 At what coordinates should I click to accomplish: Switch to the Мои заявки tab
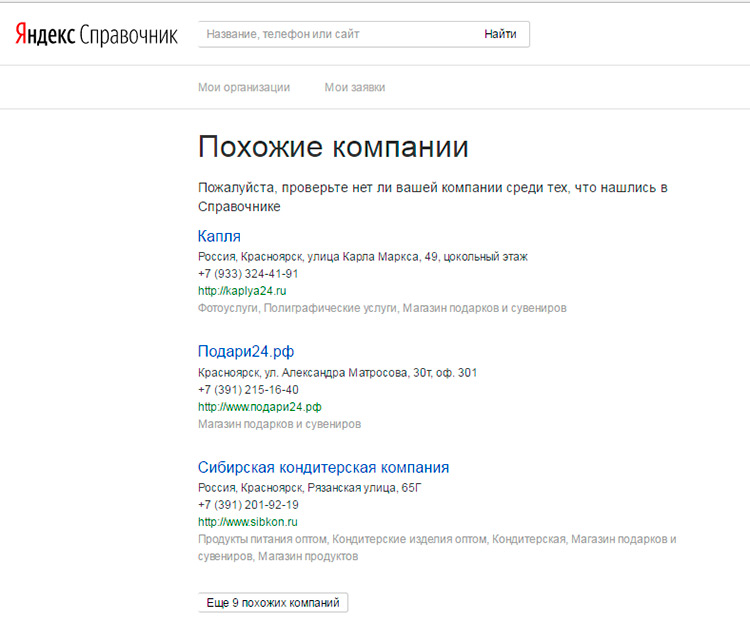pyautogui.click(x=354, y=87)
